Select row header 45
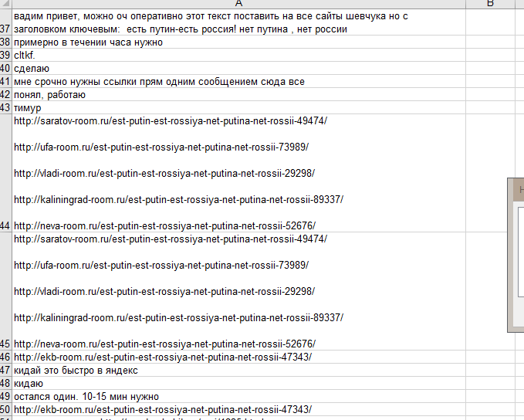The image size is (524, 420). click(x=5, y=291)
